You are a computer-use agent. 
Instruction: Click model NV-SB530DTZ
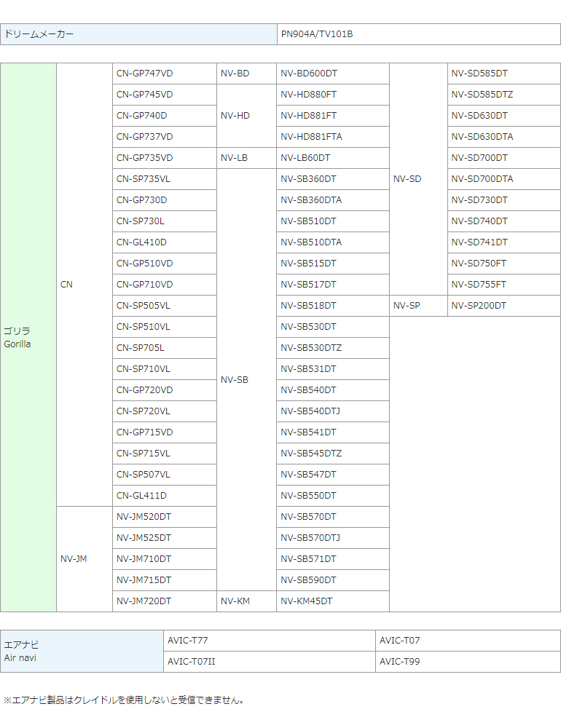(333, 348)
